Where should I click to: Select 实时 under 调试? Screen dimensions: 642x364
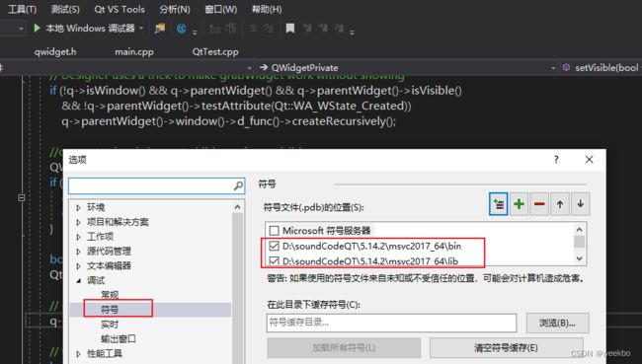110,325
